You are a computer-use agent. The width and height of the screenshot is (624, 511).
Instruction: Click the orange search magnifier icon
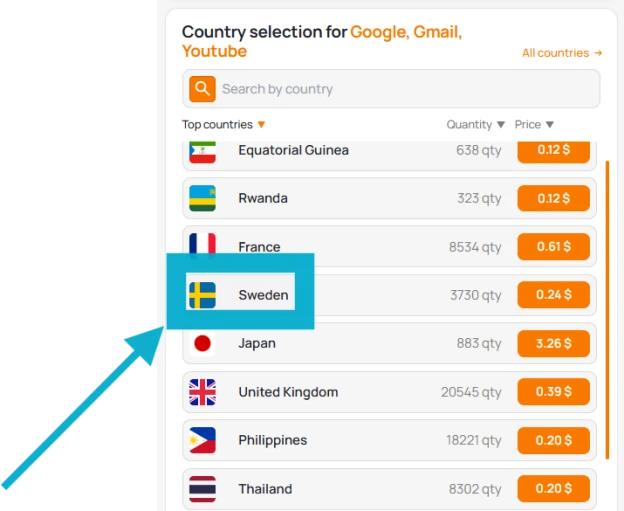click(202, 89)
